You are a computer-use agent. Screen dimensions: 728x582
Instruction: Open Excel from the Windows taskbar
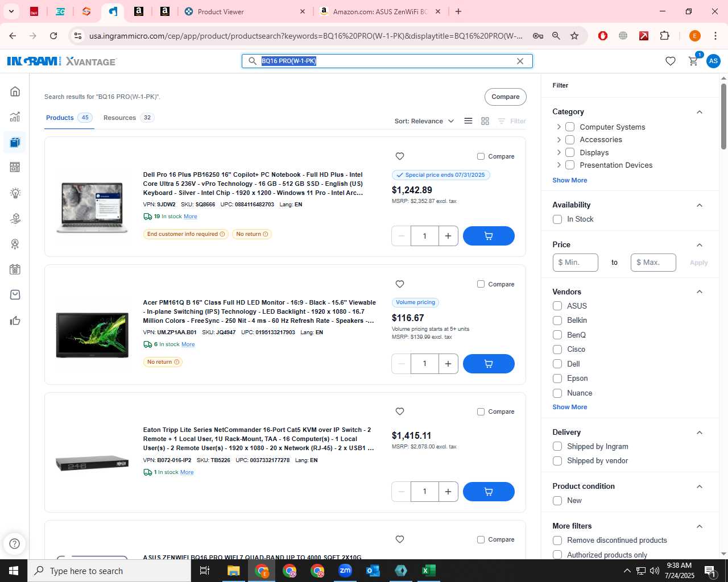(429, 571)
